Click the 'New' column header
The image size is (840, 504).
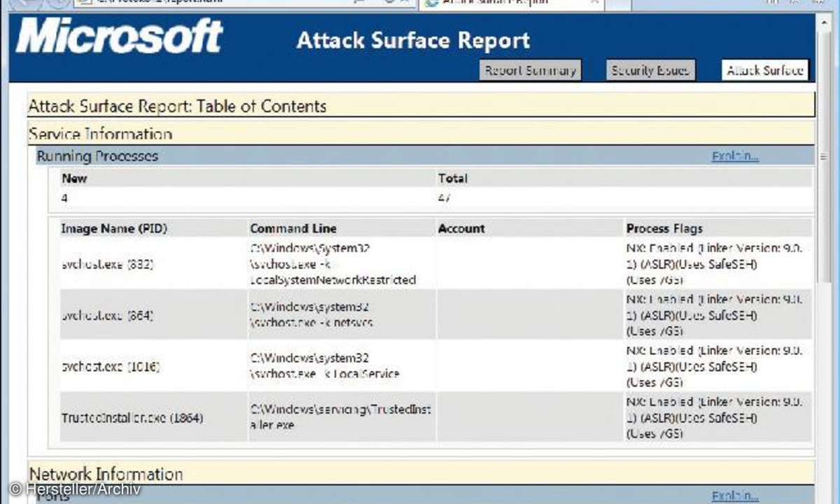tap(74, 178)
